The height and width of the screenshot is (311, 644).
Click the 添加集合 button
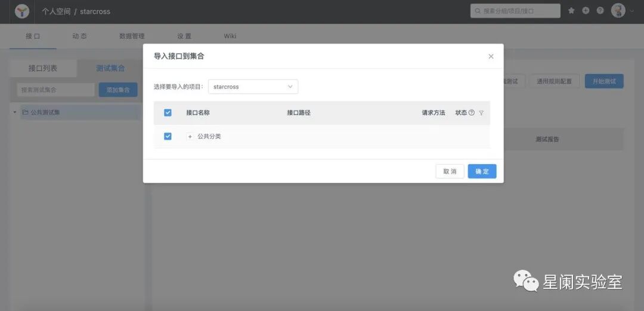coord(118,90)
